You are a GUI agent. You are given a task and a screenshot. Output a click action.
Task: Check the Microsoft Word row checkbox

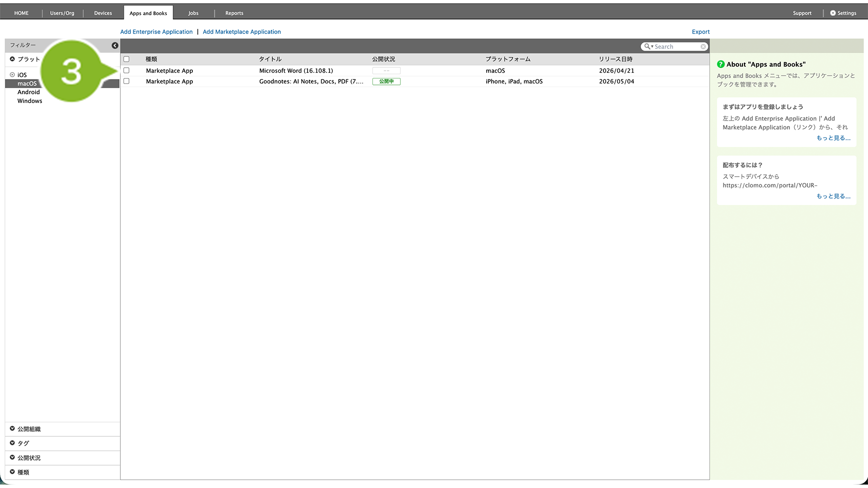(126, 70)
